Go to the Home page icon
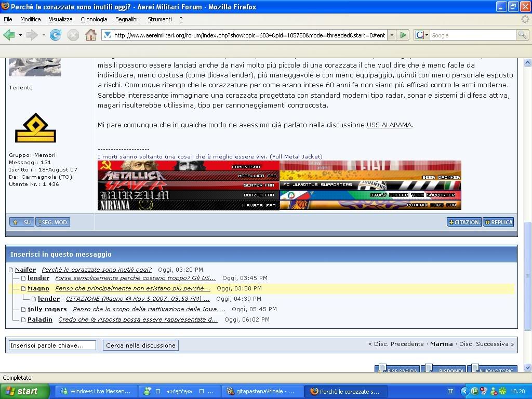 coord(90,35)
